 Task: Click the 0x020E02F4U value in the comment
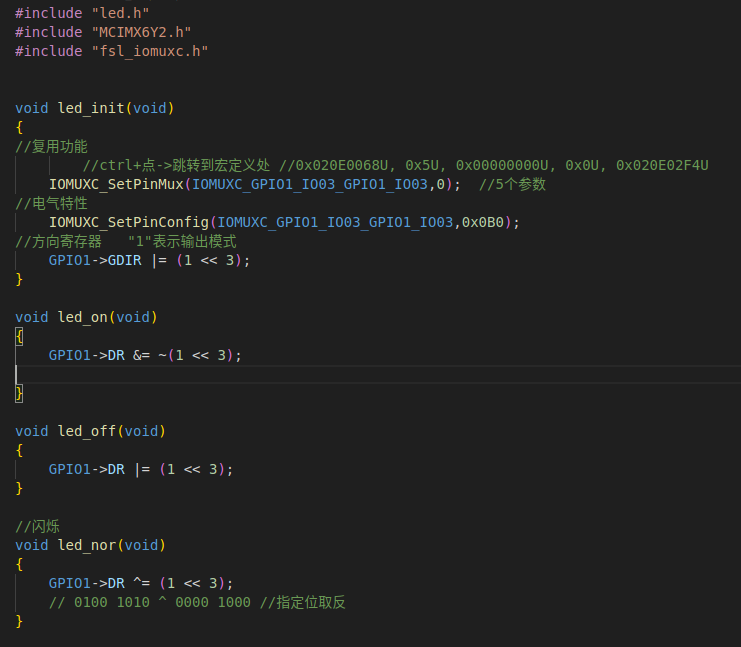tap(662, 165)
